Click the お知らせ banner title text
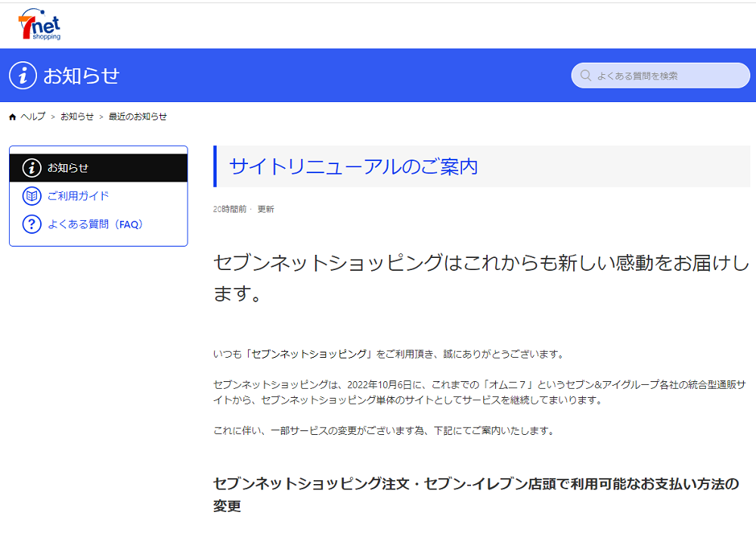The height and width of the screenshot is (537, 756). coord(81,76)
